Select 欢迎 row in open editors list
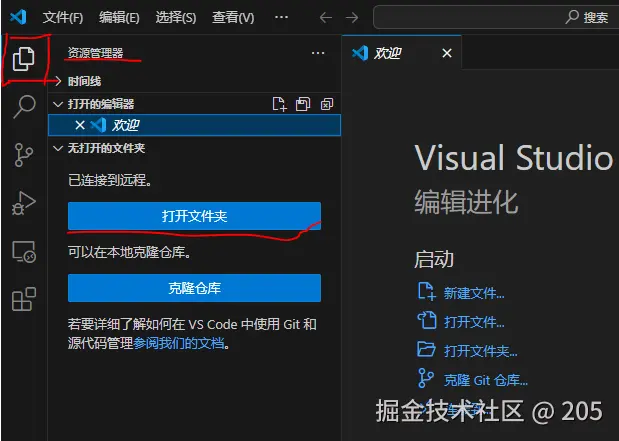 tap(194, 125)
